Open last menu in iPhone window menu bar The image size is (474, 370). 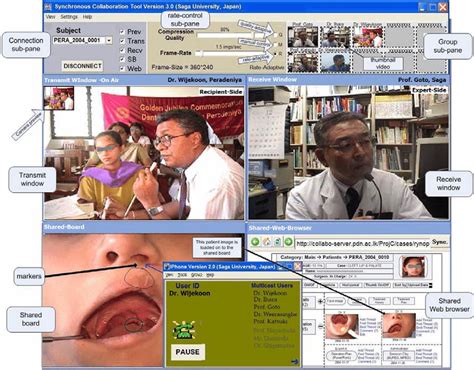pos(210,275)
